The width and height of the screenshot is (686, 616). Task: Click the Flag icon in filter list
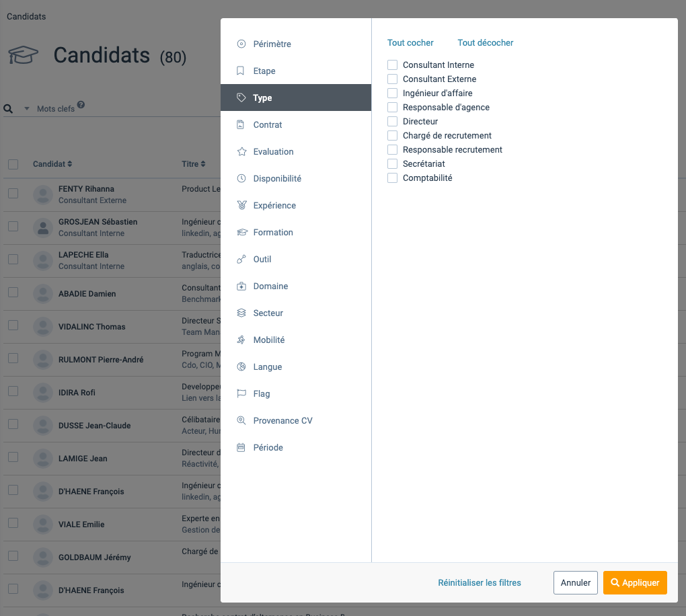241,393
